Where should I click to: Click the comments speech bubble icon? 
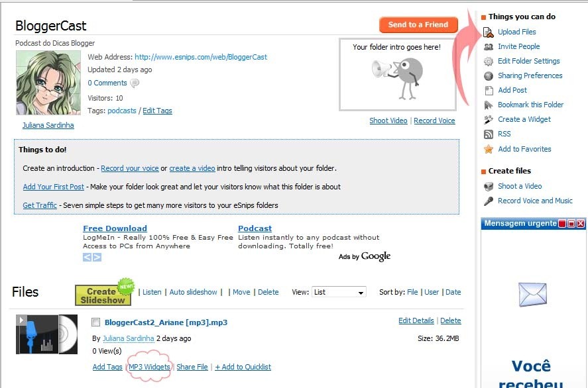135,83
